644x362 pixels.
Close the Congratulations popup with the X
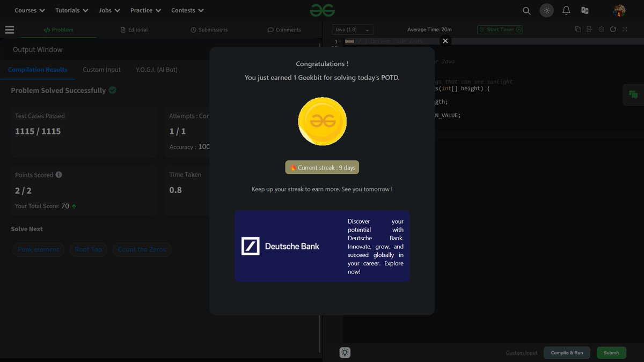coord(445,41)
